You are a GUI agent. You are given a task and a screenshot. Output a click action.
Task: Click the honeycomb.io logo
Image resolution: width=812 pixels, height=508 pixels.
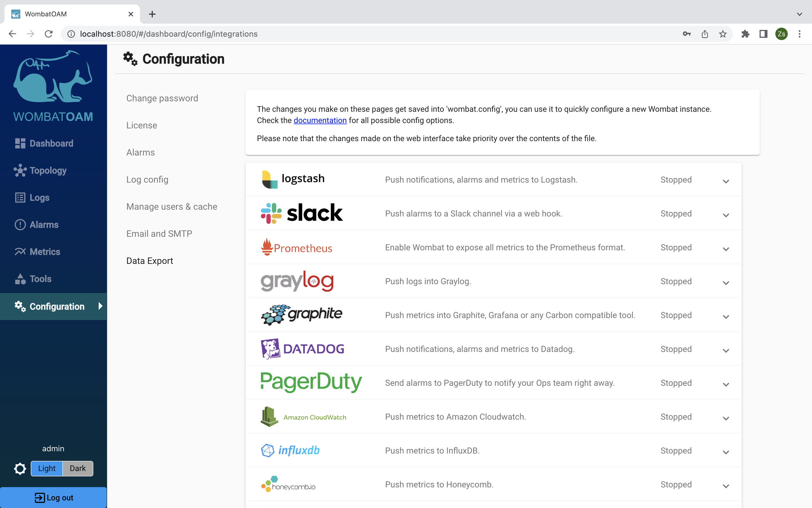[x=288, y=484]
